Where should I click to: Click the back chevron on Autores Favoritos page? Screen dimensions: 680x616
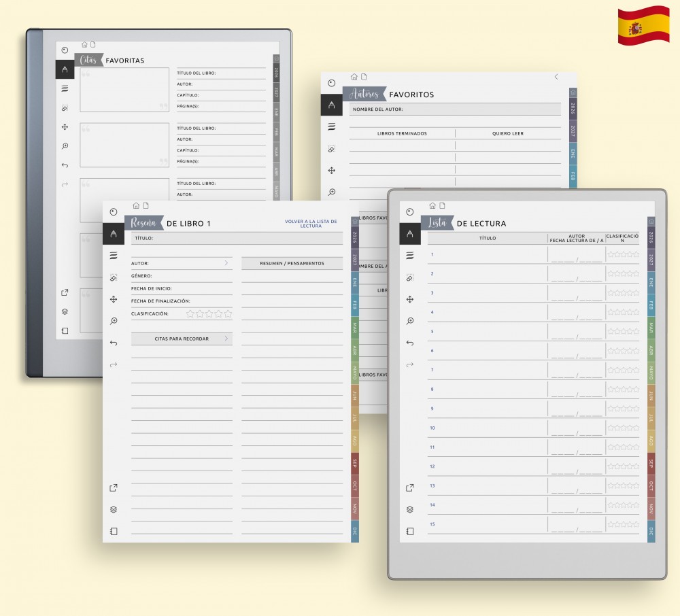point(556,77)
